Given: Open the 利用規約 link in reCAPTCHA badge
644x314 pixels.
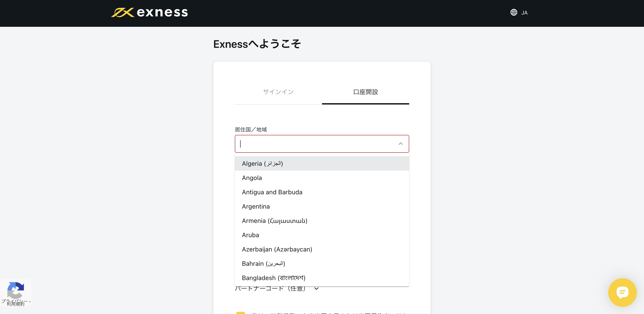Looking at the screenshot, I should click(15, 304).
